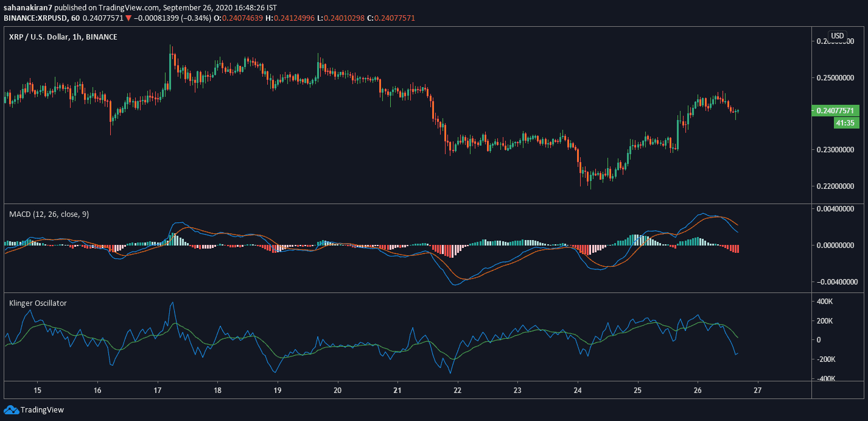Click the red down-triangle change indicator
The width and height of the screenshot is (868, 421).
[x=128, y=18]
